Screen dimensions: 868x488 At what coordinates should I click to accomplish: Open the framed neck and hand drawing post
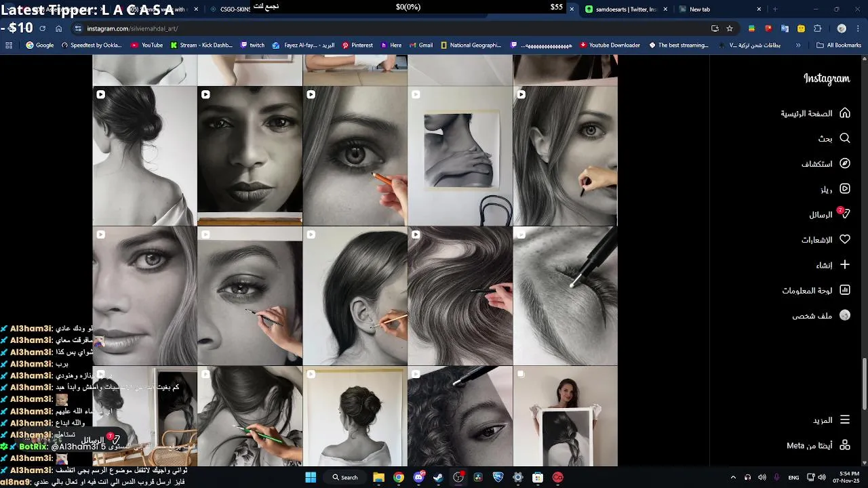[x=460, y=156]
